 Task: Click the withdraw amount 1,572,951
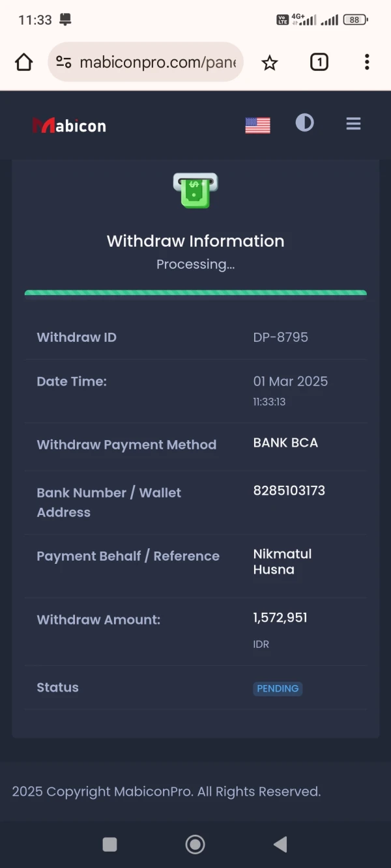[x=280, y=617]
